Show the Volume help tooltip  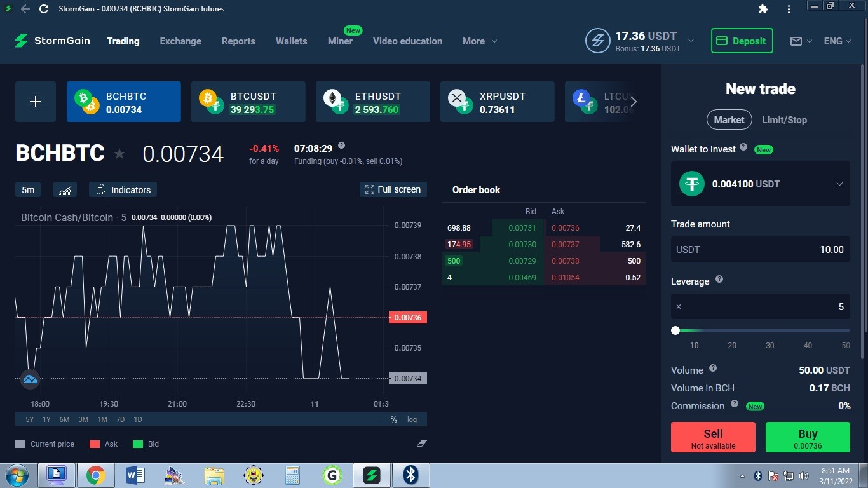click(713, 368)
